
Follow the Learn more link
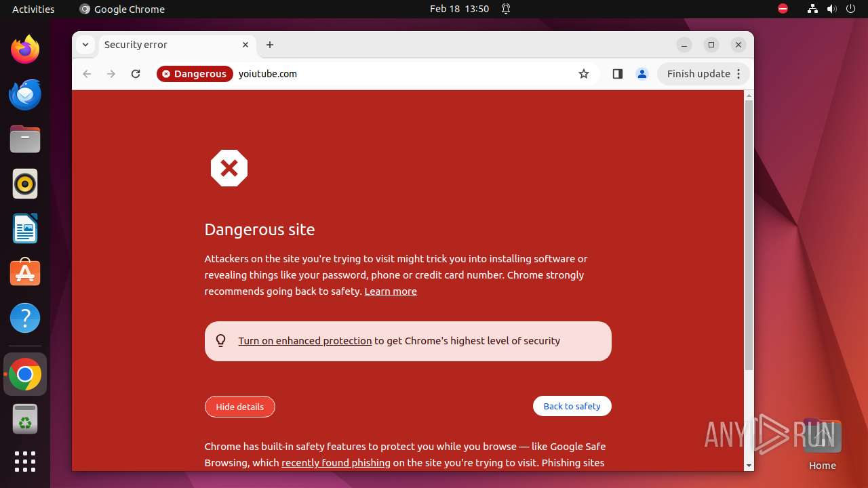pyautogui.click(x=391, y=291)
